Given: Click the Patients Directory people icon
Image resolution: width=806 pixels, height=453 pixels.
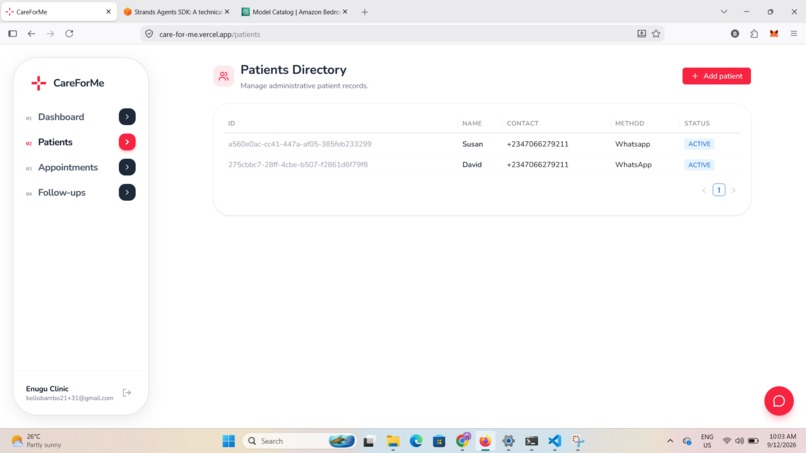Looking at the screenshot, I should point(224,77).
